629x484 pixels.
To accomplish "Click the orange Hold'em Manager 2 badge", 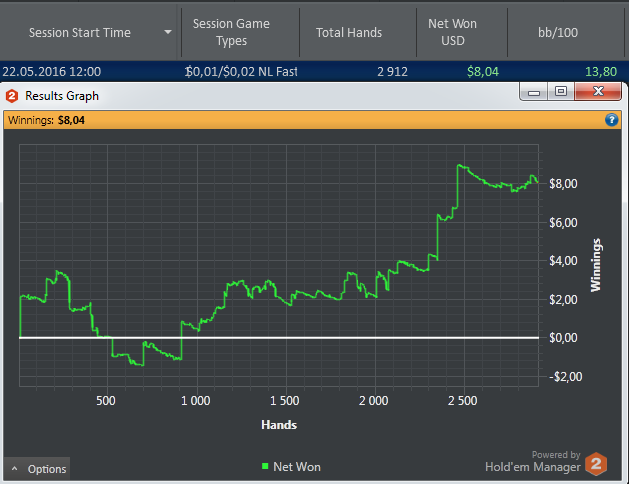I will (x=596, y=464).
